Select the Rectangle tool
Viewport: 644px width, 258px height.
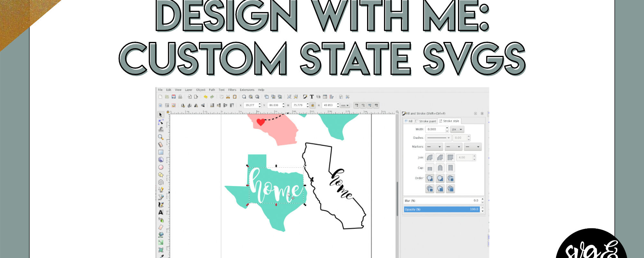point(161,152)
